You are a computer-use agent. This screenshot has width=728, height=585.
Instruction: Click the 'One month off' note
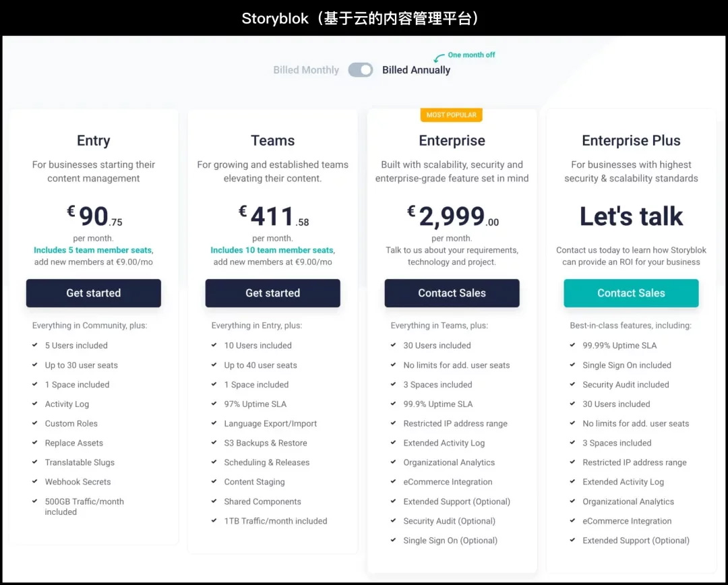coord(471,55)
